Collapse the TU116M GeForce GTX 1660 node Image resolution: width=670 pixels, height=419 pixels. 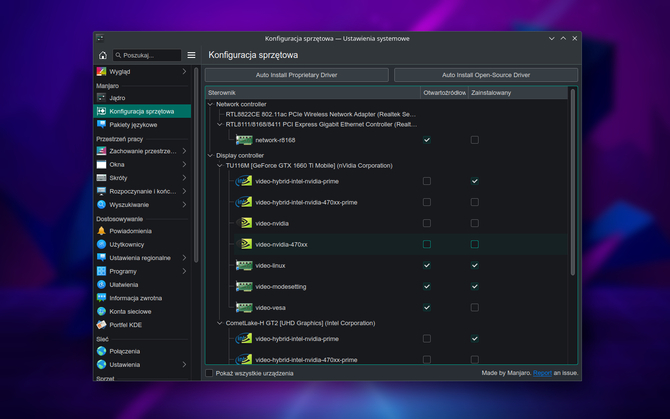(220, 166)
